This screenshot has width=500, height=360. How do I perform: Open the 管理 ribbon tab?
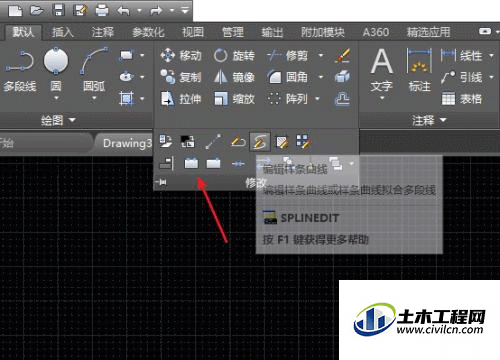(233, 32)
